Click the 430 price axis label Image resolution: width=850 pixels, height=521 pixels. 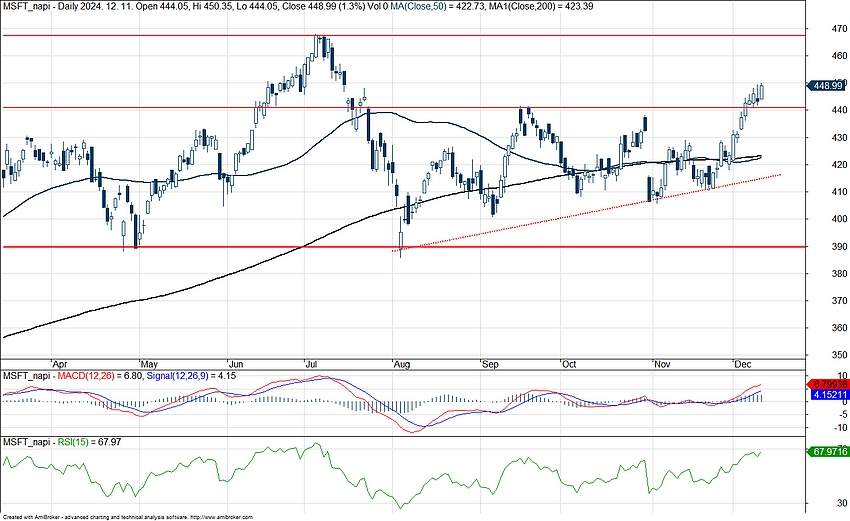click(x=840, y=137)
